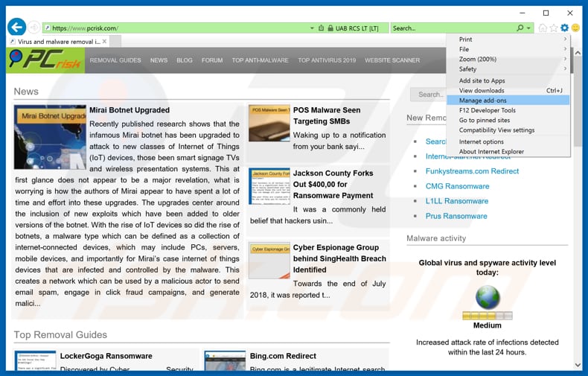Open Funkystreams.com Redirect link
This screenshot has height=376, width=588.
[472, 171]
